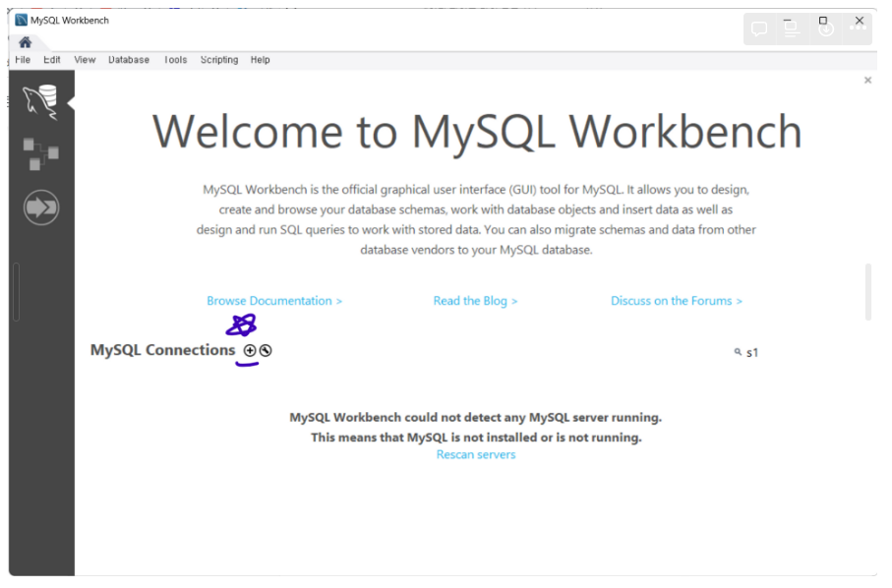The height and width of the screenshot is (588, 892).
Task: Maximize the MySQL Workbench window
Action: pyautogui.click(x=822, y=21)
